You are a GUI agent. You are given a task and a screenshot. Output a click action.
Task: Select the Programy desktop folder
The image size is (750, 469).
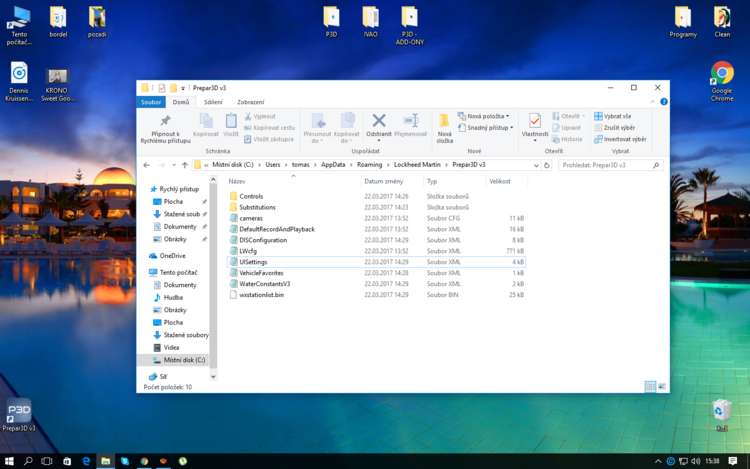pyautogui.click(x=683, y=22)
